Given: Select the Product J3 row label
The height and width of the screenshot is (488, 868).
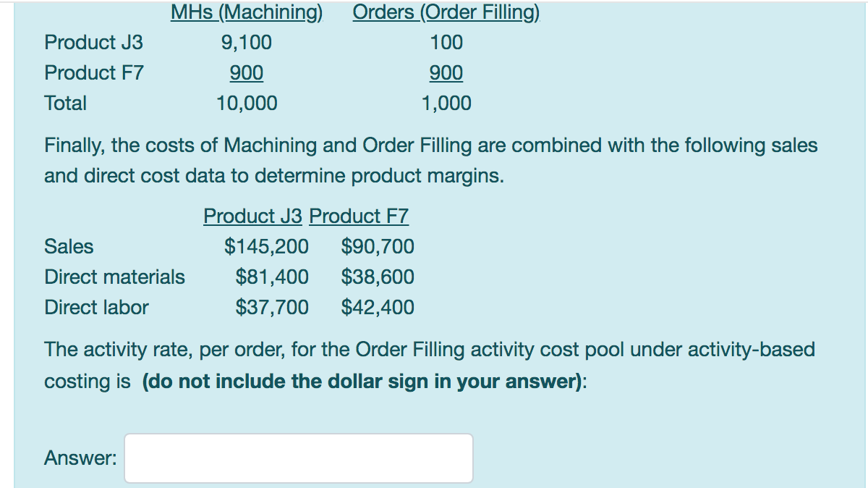Looking at the screenshot, I should tap(93, 42).
